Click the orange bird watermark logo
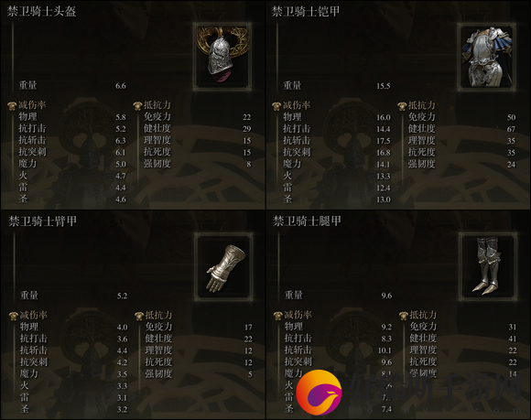 319,393
